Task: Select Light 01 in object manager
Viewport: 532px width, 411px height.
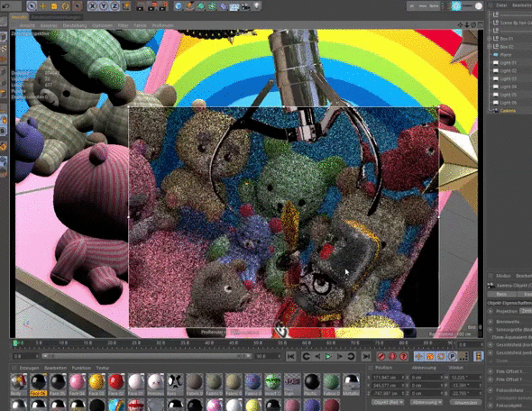Action: 508,63
